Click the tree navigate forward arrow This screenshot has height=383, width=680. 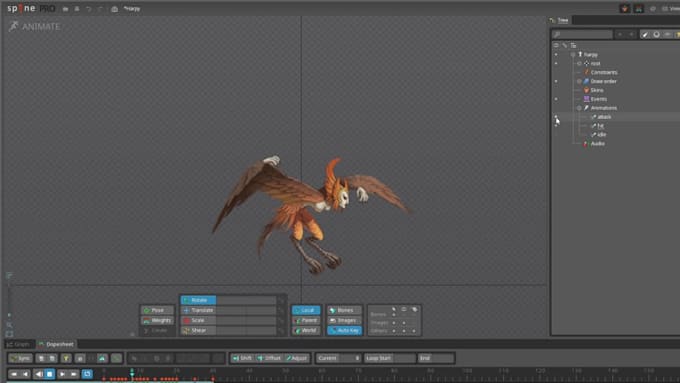[x=631, y=34]
